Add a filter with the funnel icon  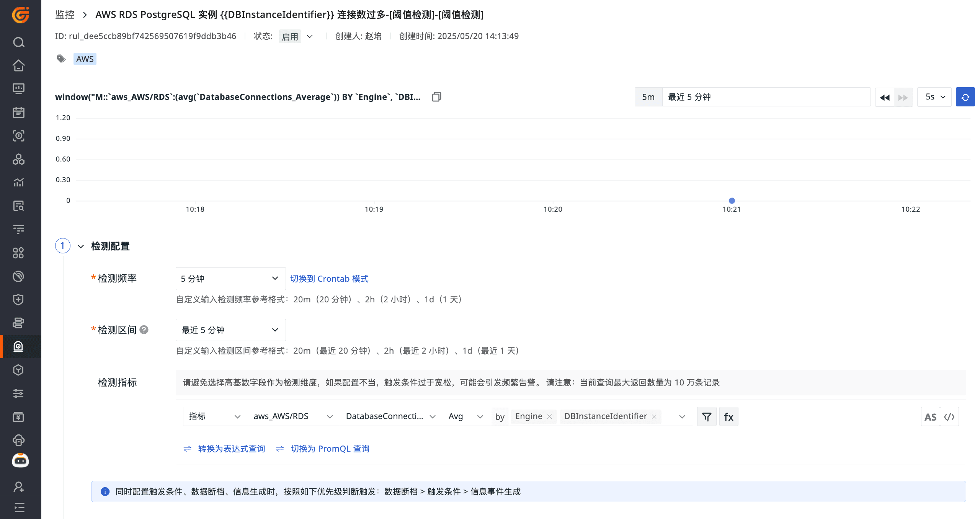[x=707, y=417]
